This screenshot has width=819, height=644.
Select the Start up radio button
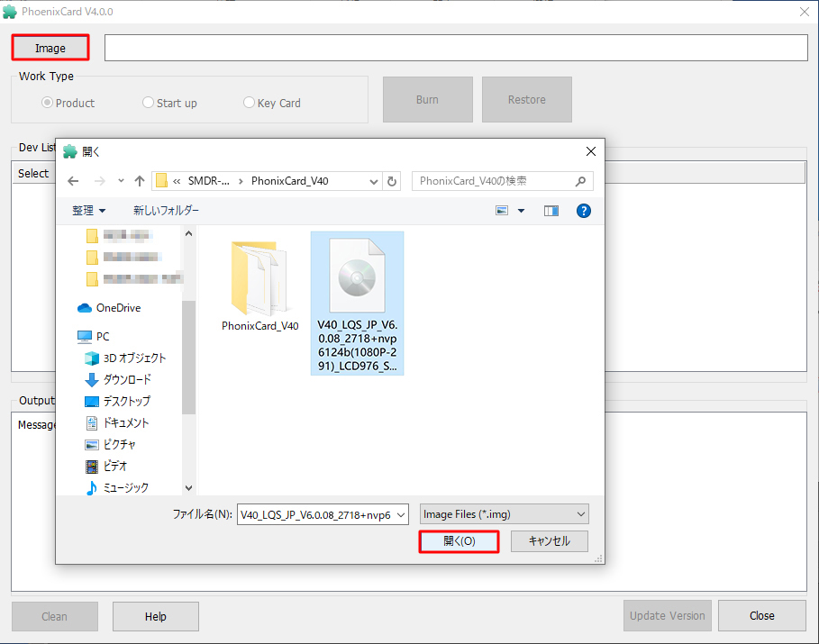click(149, 104)
